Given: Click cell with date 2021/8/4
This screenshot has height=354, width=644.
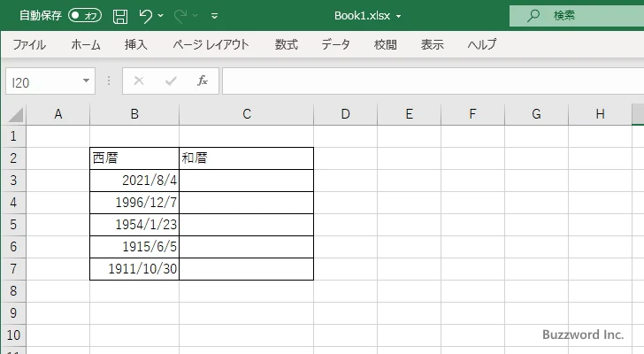Looking at the screenshot, I should point(134,181).
